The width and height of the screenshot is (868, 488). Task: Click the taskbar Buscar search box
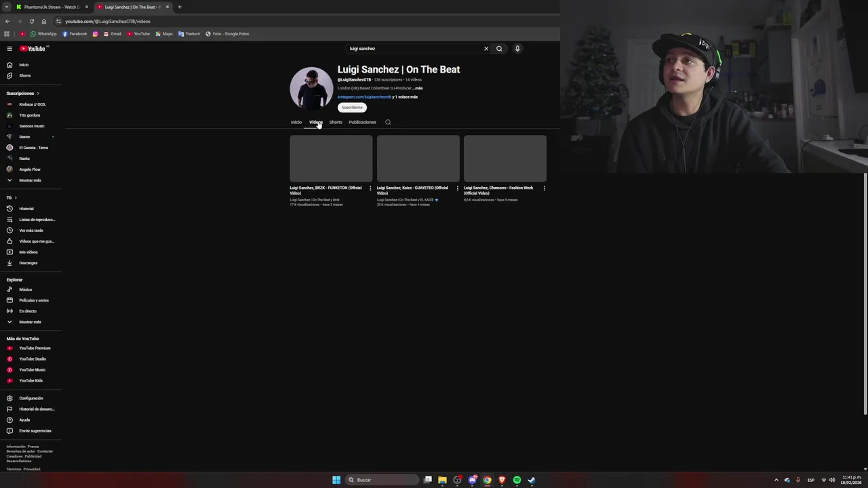[382, 480]
